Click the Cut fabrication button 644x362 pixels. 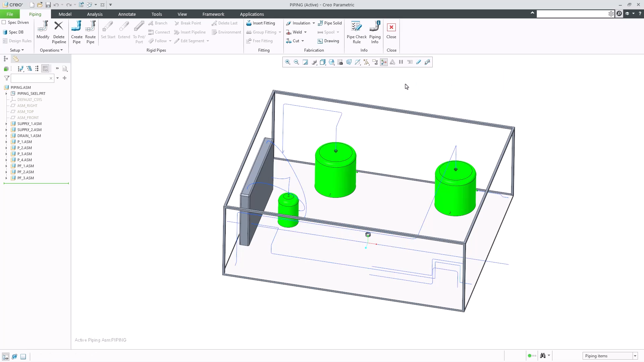[295, 41]
